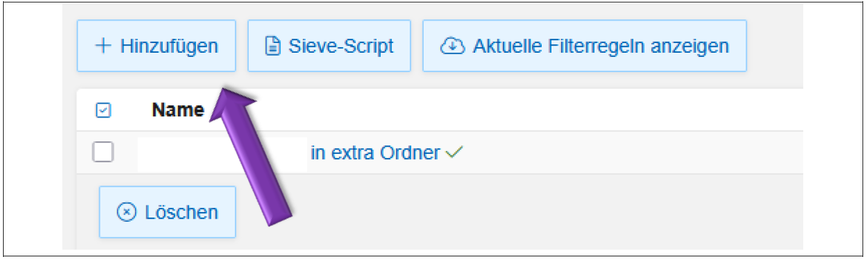
Task: Open the Sieve-Script editor button
Action: point(329,46)
